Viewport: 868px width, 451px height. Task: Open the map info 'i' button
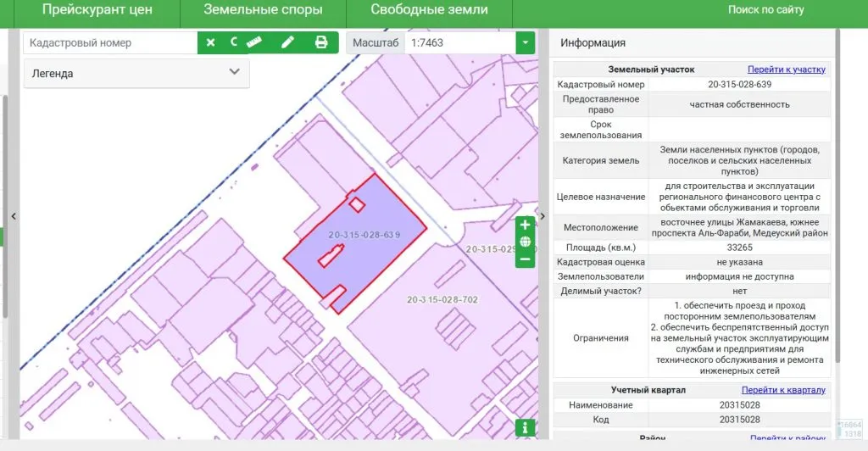coord(526,427)
